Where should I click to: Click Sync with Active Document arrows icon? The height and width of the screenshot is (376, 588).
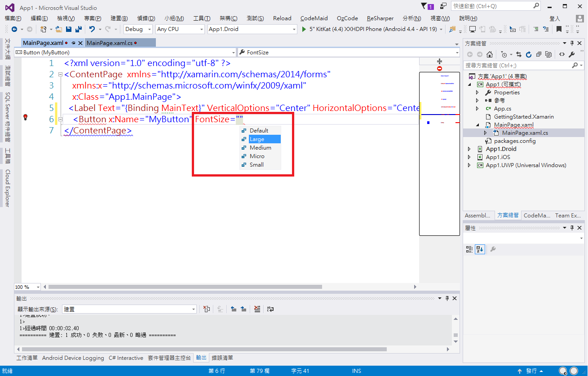tap(519, 54)
